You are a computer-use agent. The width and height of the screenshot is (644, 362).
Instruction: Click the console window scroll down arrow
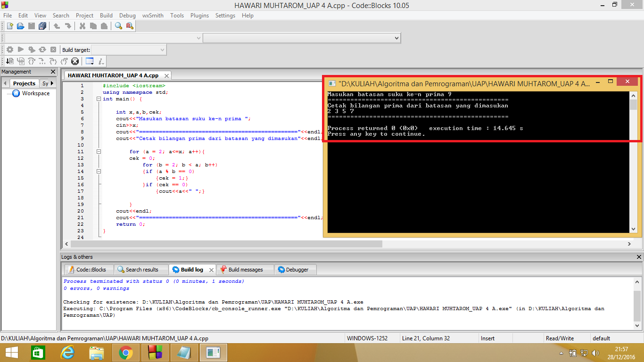pos(633,229)
